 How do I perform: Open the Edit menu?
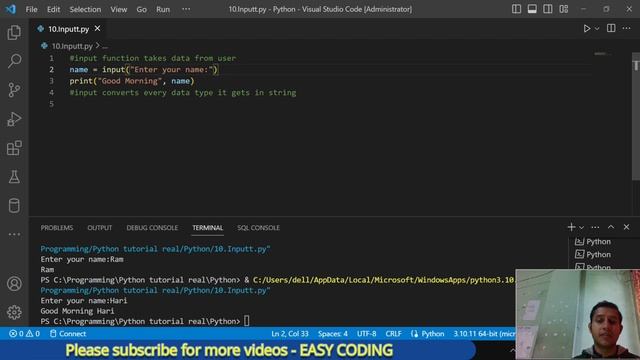[x=53, y=9]
